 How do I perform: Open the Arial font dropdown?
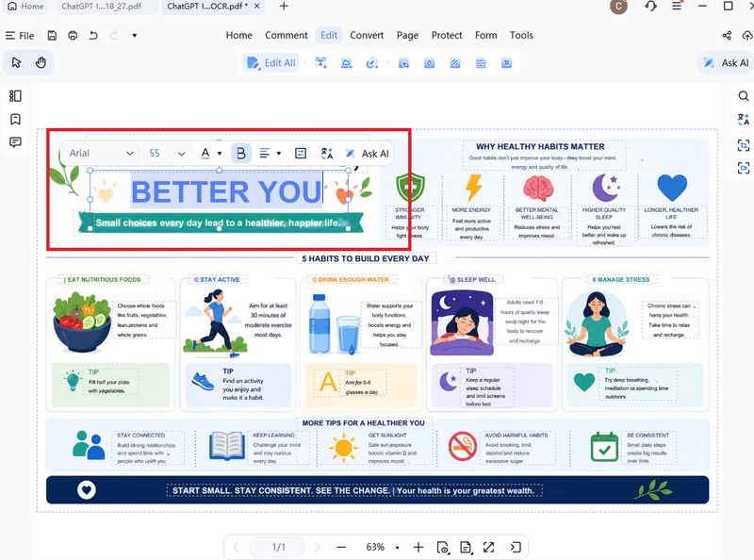[x=100, y=152]
